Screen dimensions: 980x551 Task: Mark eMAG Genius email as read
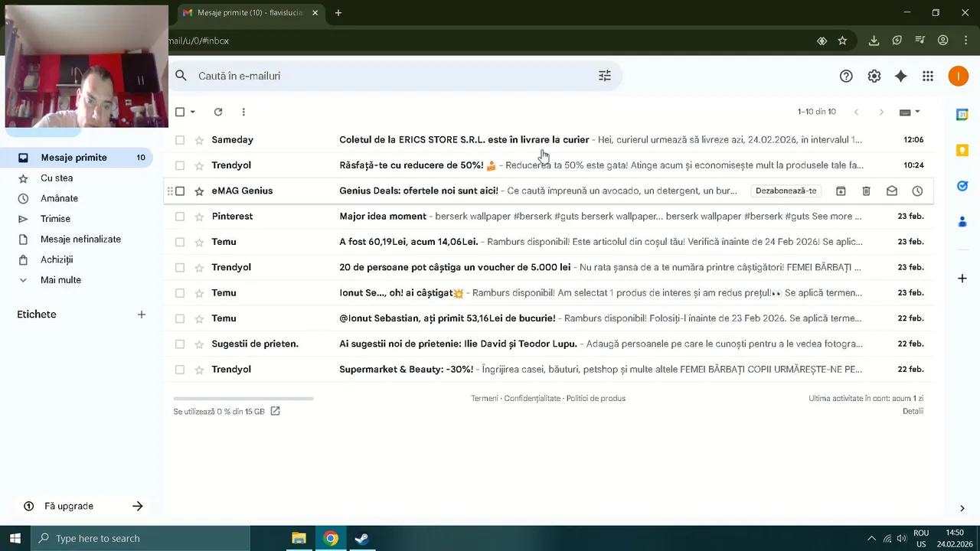pos(892,191)
